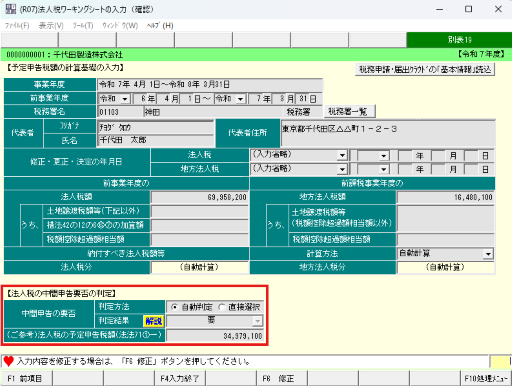Open the end-date era dropdown in 前事業年度
The image size is (512, 386).
pos(240,99)
